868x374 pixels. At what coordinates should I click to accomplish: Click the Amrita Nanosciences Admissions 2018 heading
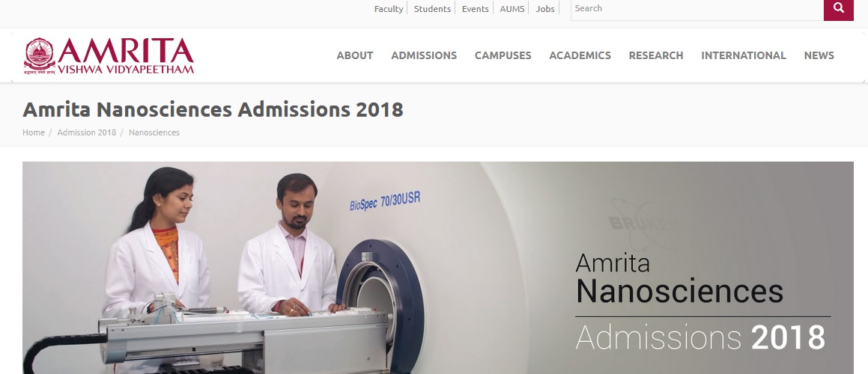click(x=213, y=109)
